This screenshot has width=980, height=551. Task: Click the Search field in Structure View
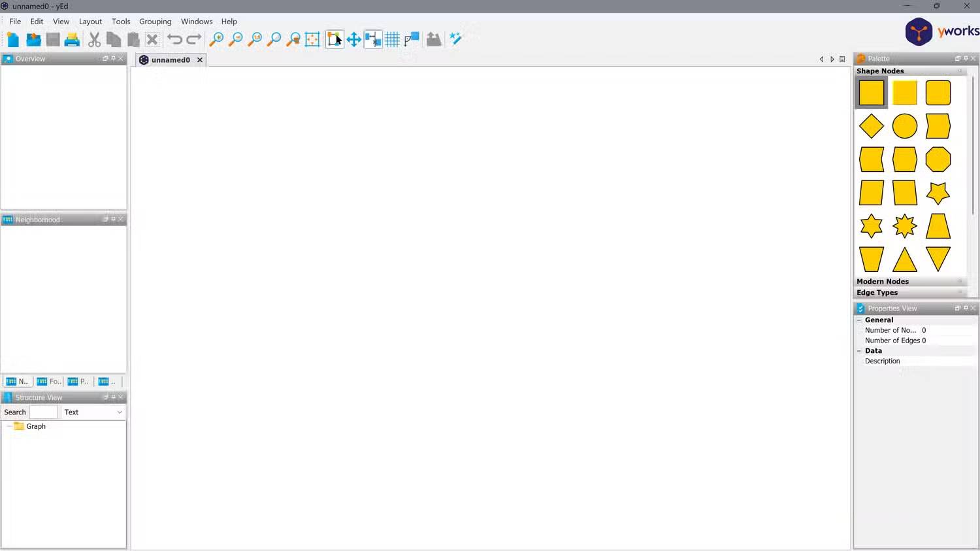pos(44,412)
